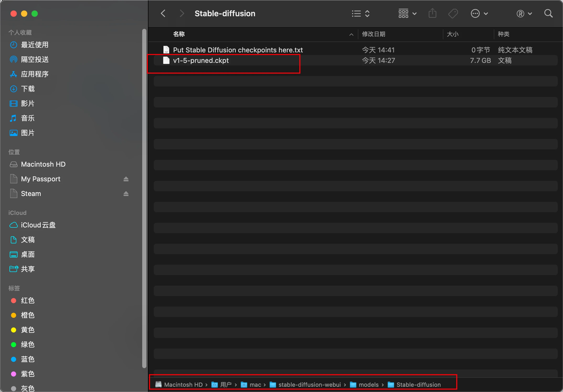Click the 纯文本文稿 kind cell
Screen dimensions: 563x392
point(515,50)
